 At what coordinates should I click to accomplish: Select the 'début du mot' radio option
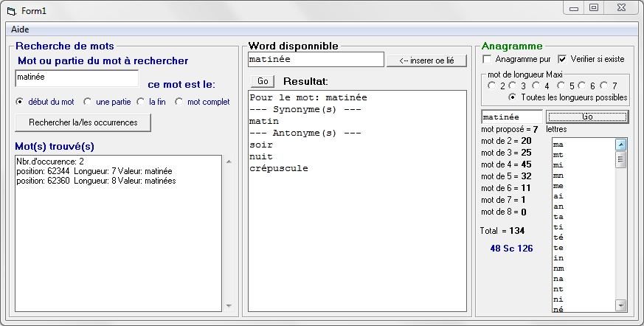click(21, 102)
